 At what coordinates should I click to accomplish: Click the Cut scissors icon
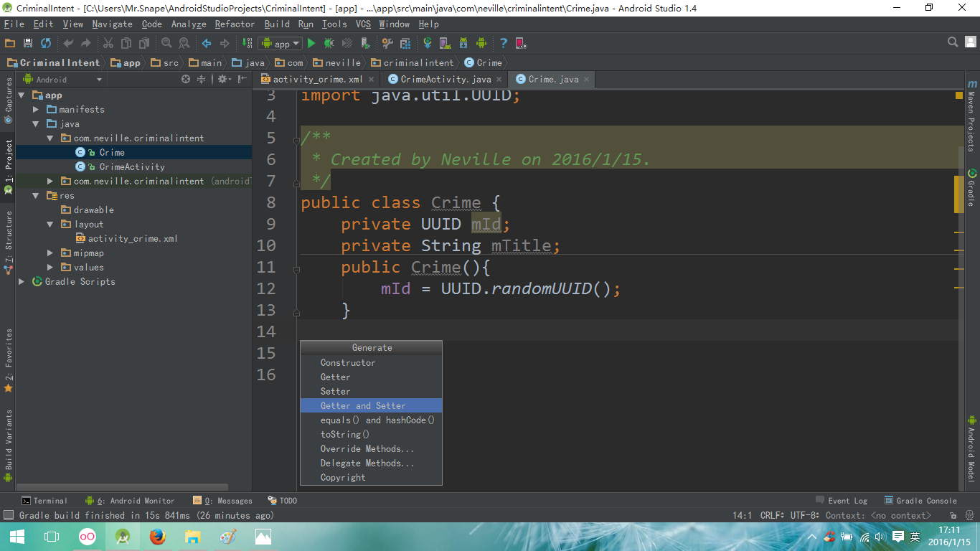coord(108,43)
